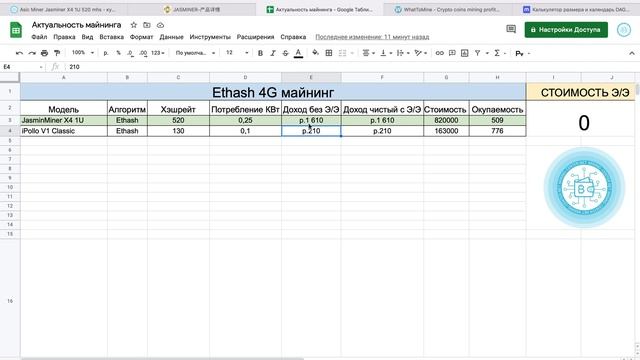Open the 123 number format dropdown
The width and height of the screenshot is (640, 360).
(158, 53)
